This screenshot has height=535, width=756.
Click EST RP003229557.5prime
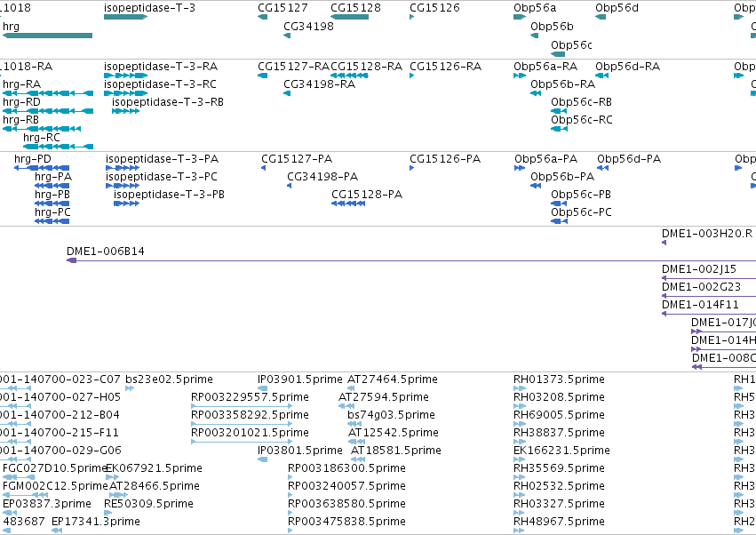point(242,406)
